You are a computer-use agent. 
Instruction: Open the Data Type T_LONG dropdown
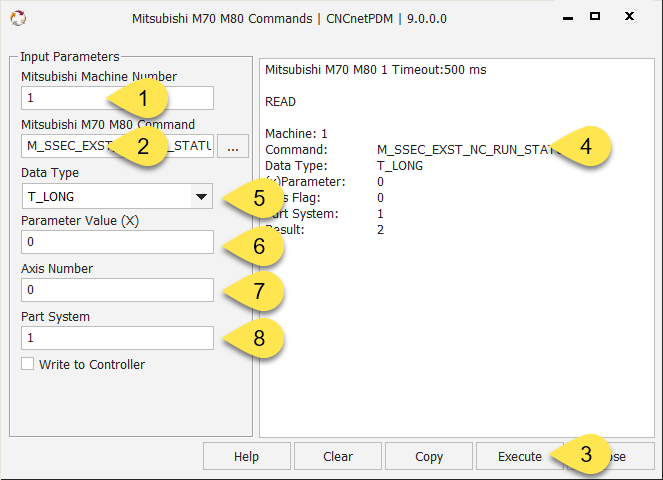click(117, 196)
